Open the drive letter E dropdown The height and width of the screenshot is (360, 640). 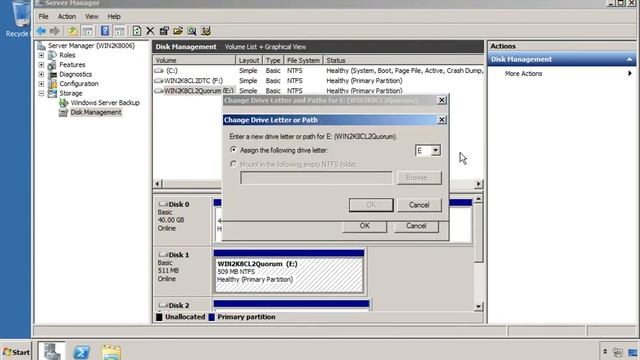click(436, 151)
